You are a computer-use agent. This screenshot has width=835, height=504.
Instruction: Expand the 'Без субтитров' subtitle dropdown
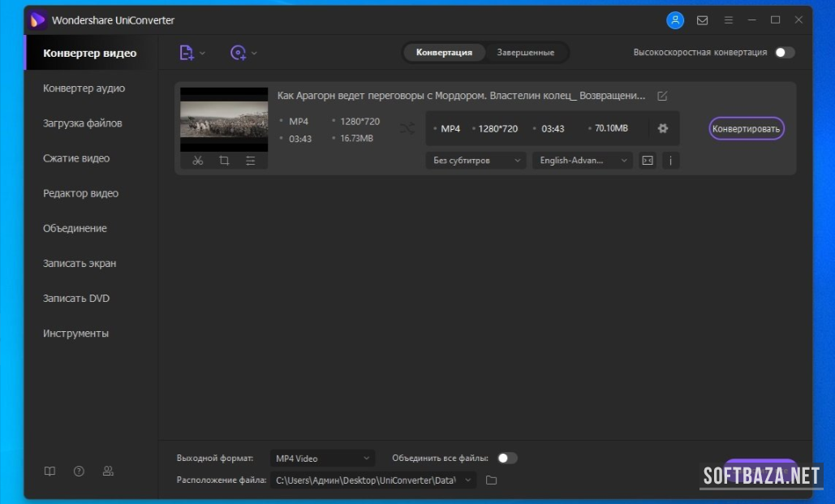point(476,161)
